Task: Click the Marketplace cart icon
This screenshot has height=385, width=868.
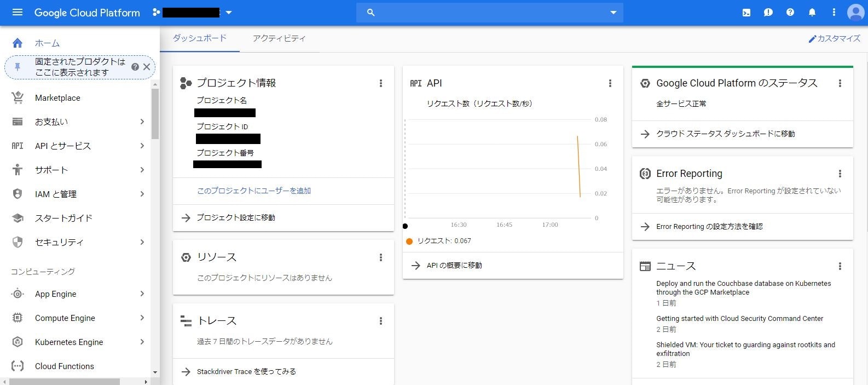Action: 18,97
